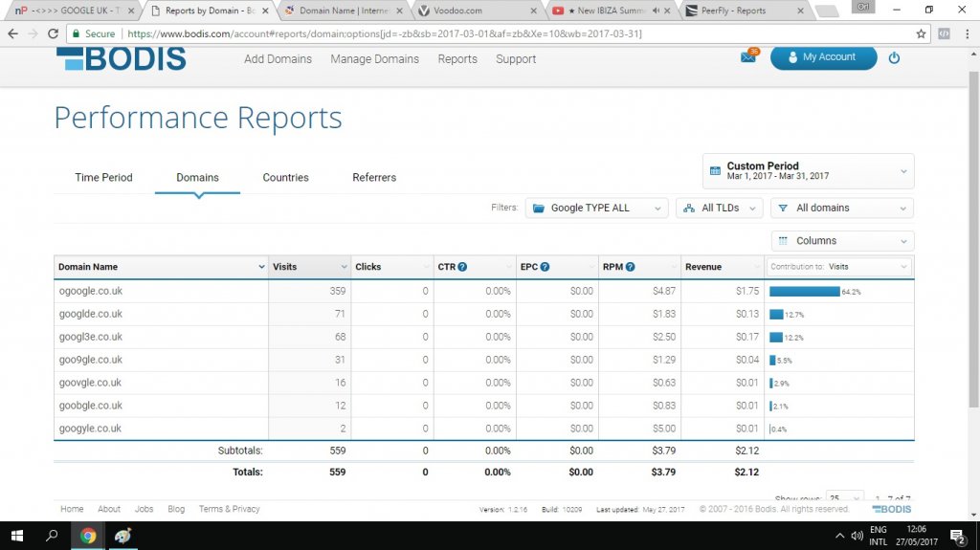Close the Voodoo.com tab
This screenshot has height=550, width=980.
(x=533, y=11)
